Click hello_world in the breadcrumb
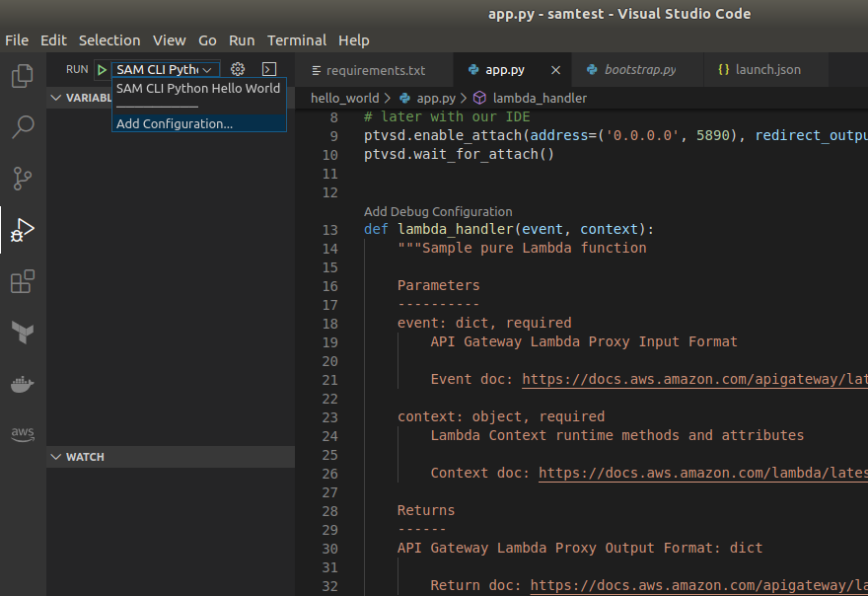 point(345,98)
